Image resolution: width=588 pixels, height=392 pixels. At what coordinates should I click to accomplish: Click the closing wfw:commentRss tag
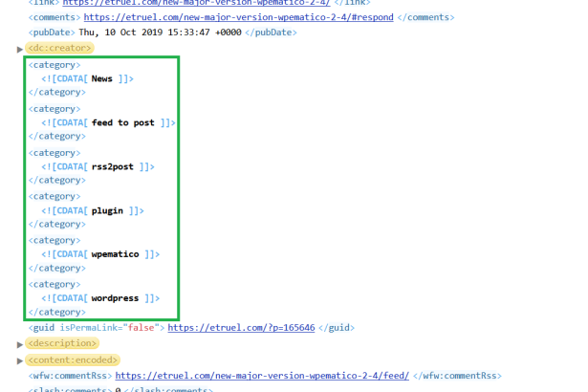coord(457,376)
